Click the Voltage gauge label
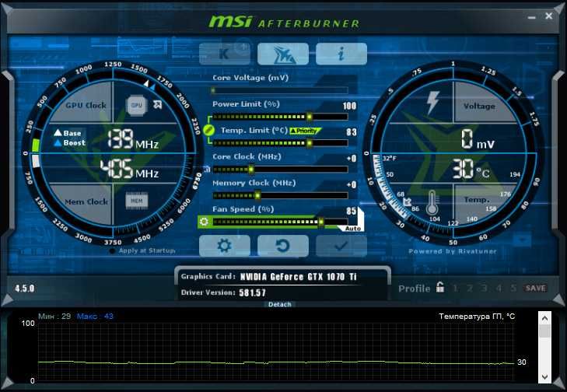This screenshot has width=567, height=392. pyautogui.click(x=479, y=106)
